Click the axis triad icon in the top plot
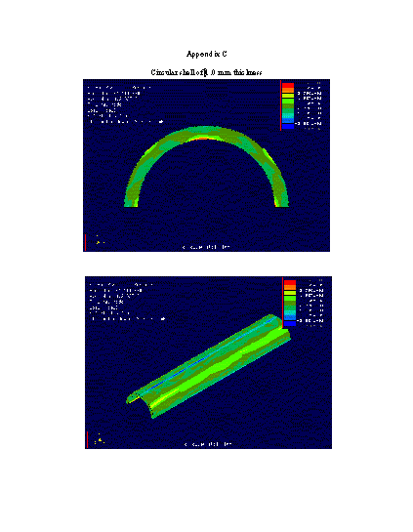The height and width of the screenshot is (532, 413). tap(98, 240)
